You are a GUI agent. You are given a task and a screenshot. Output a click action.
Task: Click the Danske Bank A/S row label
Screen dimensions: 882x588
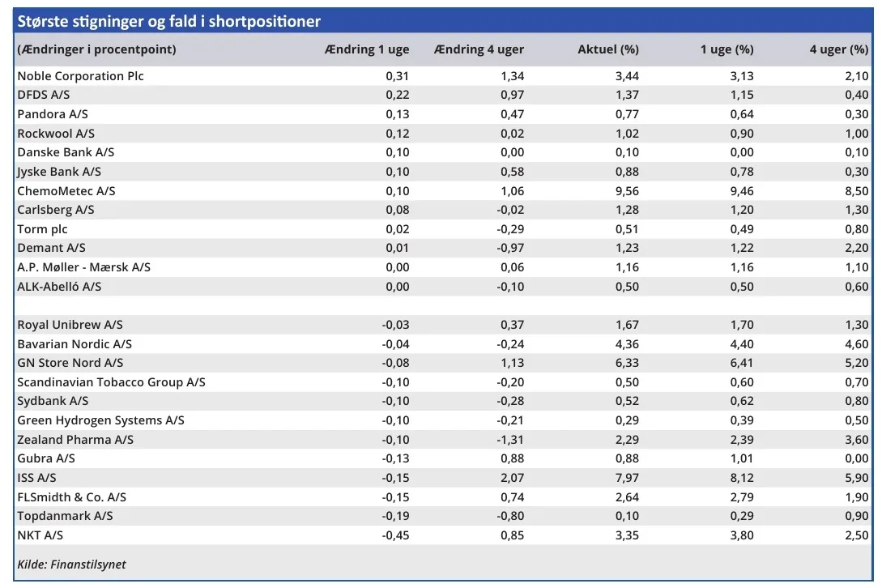coord(66,152)
